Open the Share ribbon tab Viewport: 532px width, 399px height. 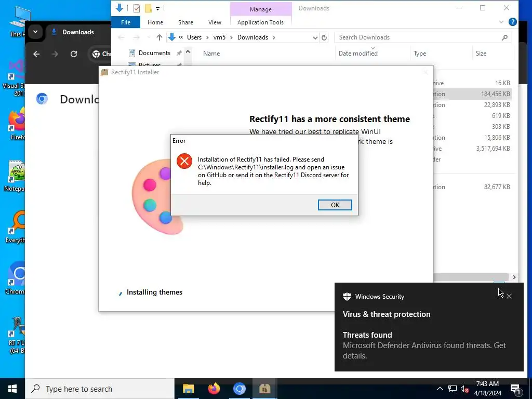coord(185,22)
